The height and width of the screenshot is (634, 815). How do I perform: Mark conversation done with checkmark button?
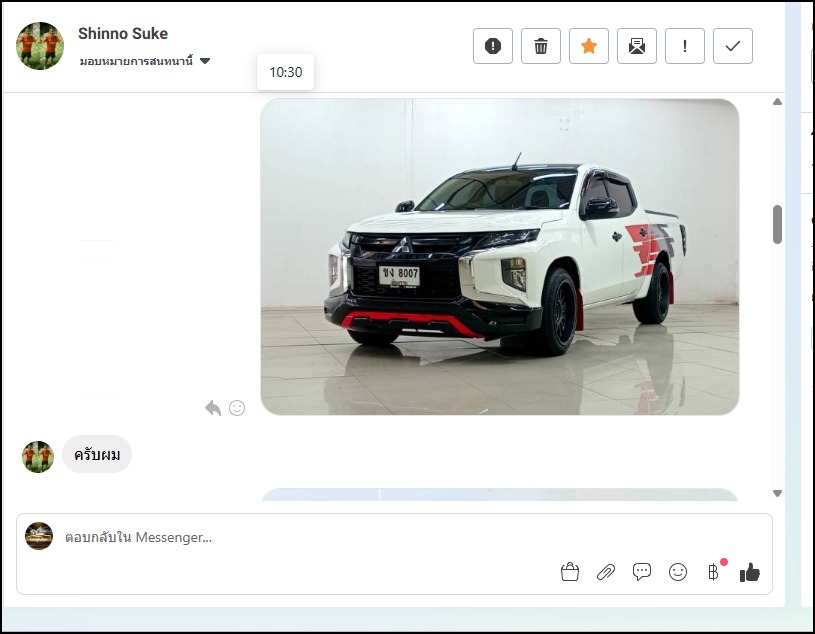(733, 46)
